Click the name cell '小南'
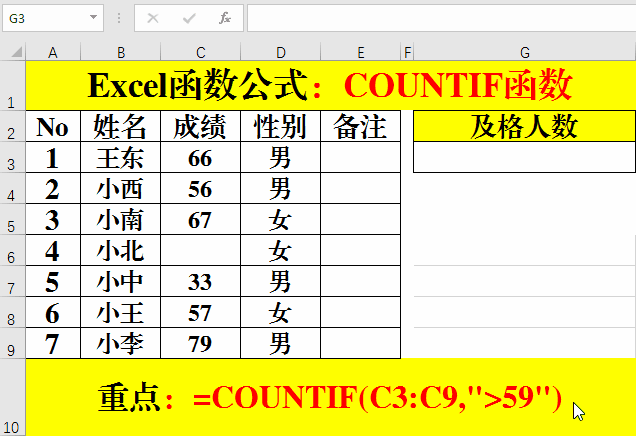This screenshot has width=636, height=436. [x=120, y=219]
